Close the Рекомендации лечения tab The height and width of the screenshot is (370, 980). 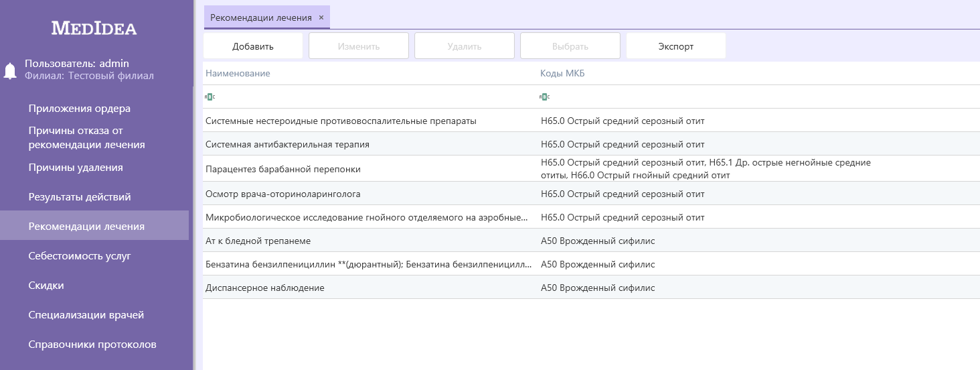(x=321, y=17)
